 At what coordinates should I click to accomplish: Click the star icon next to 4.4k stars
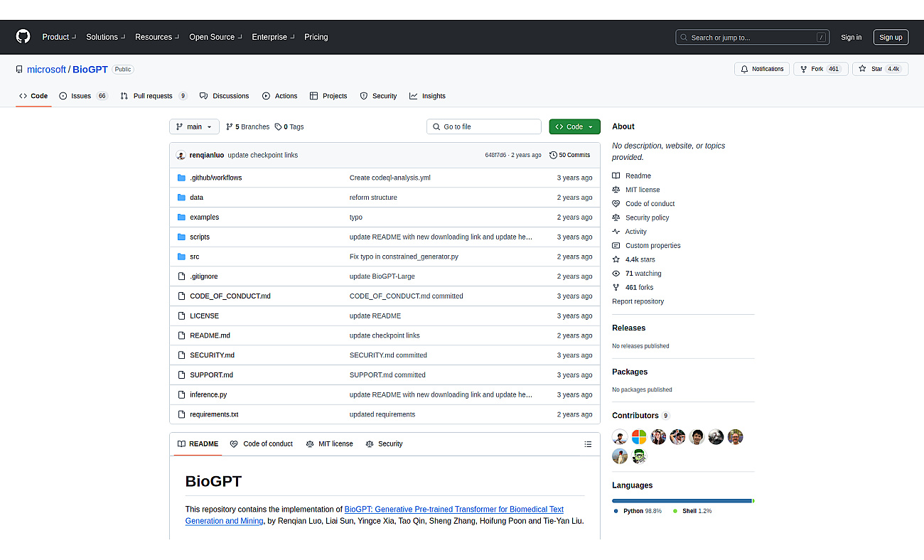pyautogui.click(x=616, y=259)
